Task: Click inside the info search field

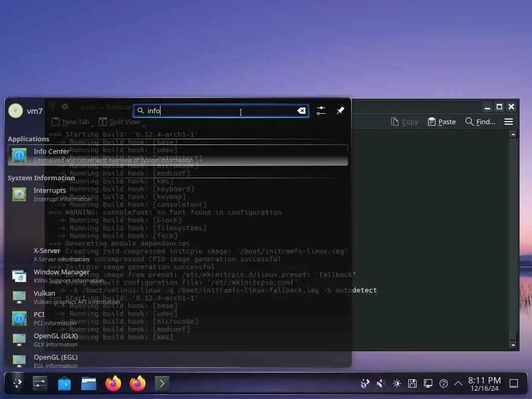Action: click(221, 111)
